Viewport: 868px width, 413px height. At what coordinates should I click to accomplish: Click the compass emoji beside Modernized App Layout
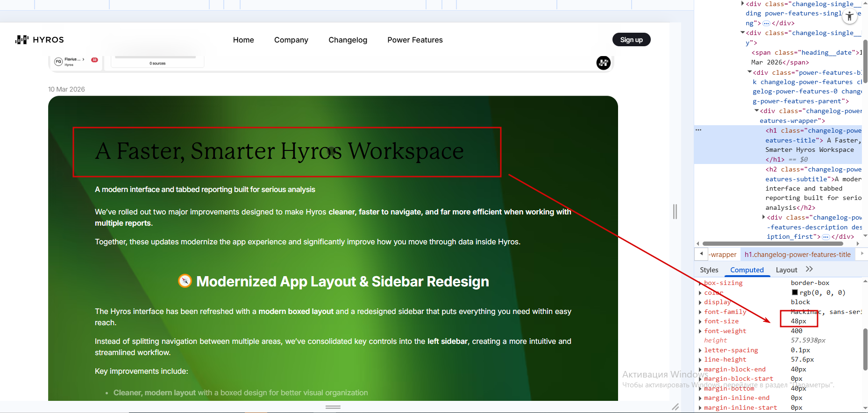tap(185, 281)
